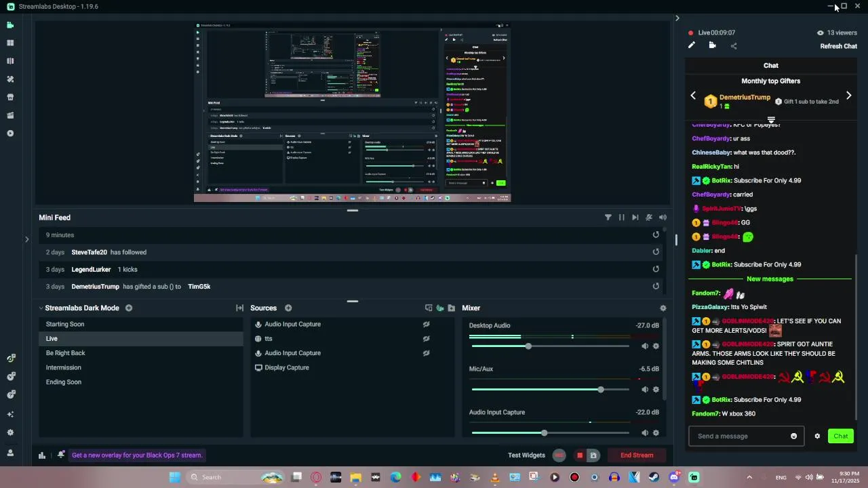Open the Editor tab in left sidebar
The image size is (868, 488).
(x=10, y=25)
